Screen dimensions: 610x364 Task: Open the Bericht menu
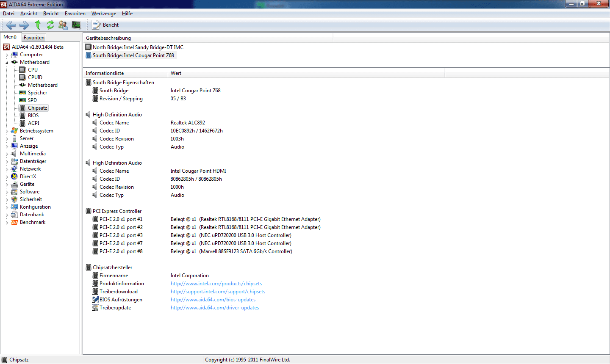click(51, 14)
